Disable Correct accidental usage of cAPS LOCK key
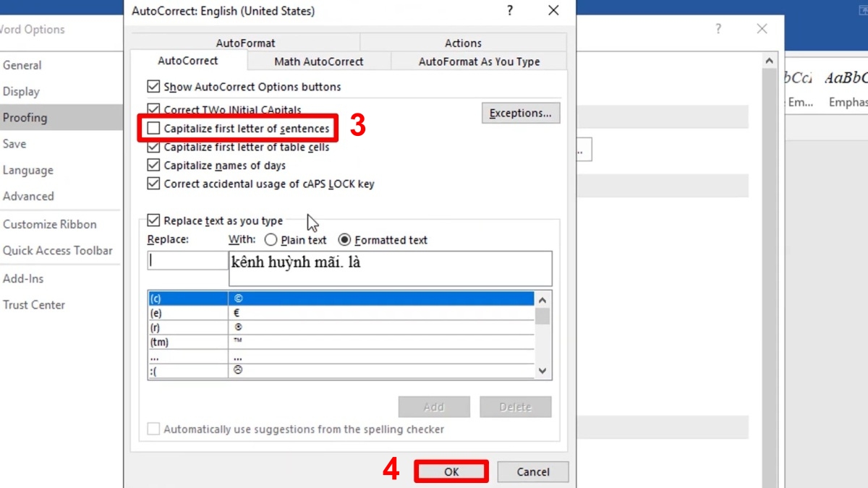Screen dimensions: 868x488 click(153, 184)
